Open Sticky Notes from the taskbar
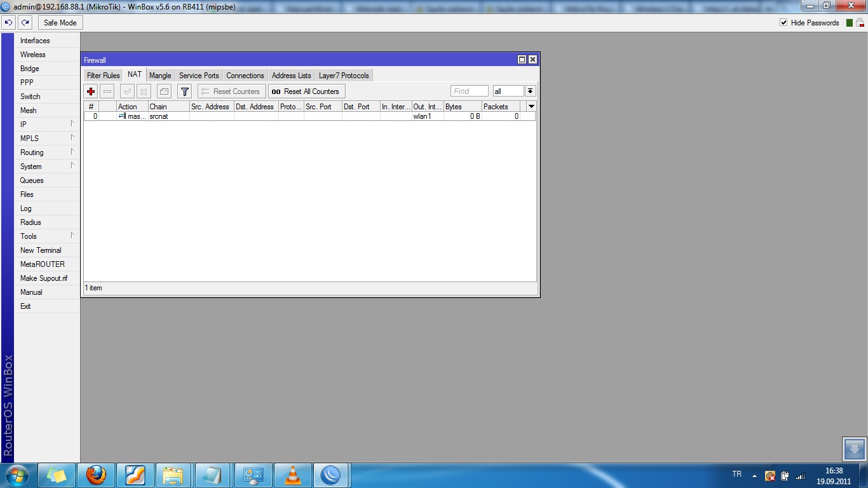868x488 pixels. pos(57,475)
